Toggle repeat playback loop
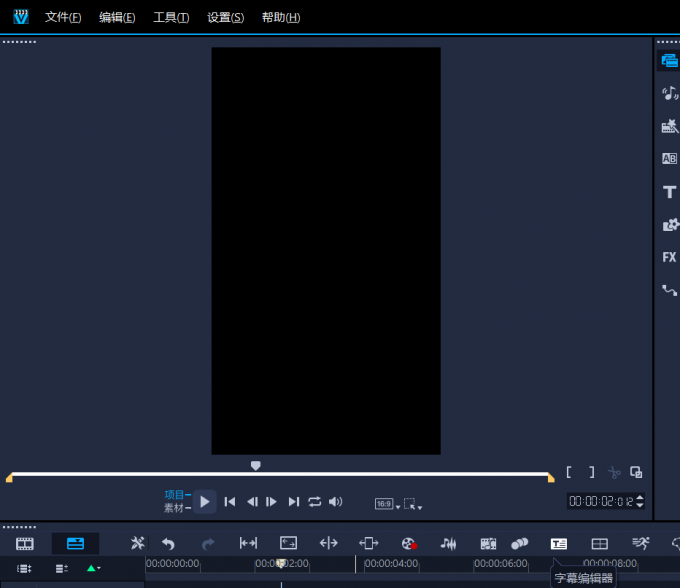The image size is (680, 588). [315, 502]
